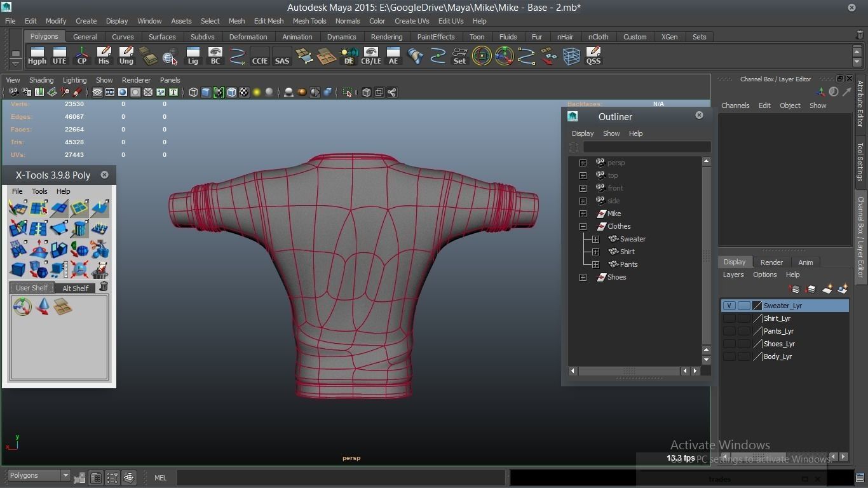Click the Outliner horizontal scrollbar
This screenshot has width=868, height=488.
[x=628, y=370]
